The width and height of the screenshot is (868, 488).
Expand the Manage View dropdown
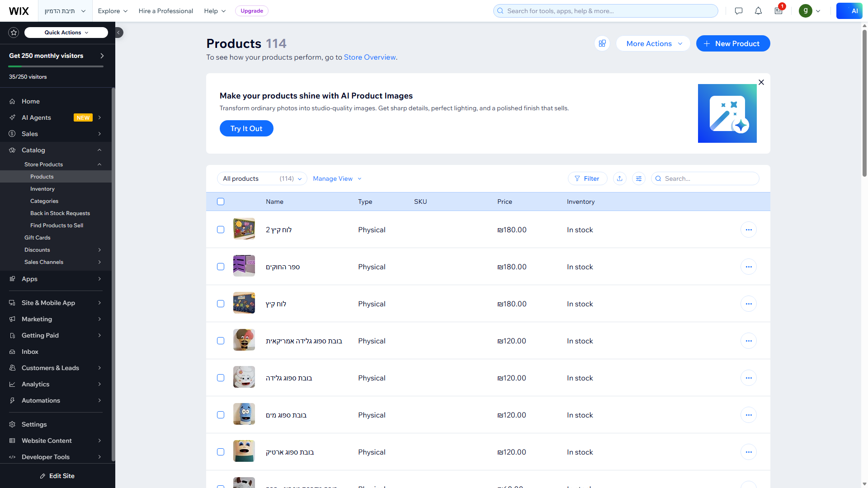(x=337, y=178)
